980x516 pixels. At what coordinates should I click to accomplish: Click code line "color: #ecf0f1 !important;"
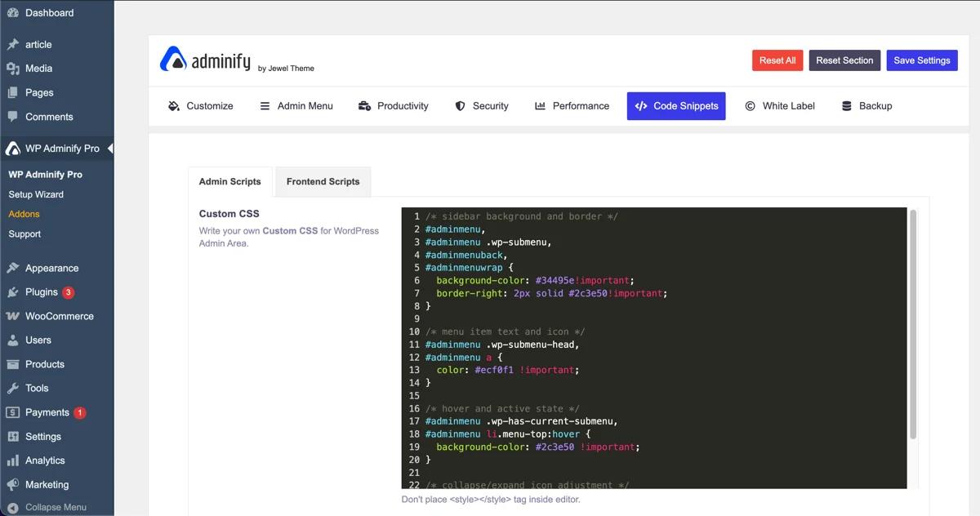(507, 370)
